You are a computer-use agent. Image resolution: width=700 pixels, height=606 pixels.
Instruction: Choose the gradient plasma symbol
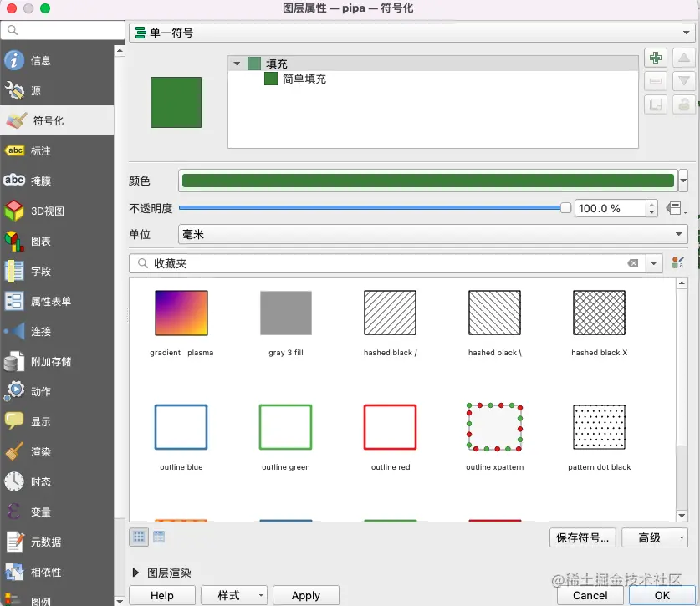pos(181,313)
